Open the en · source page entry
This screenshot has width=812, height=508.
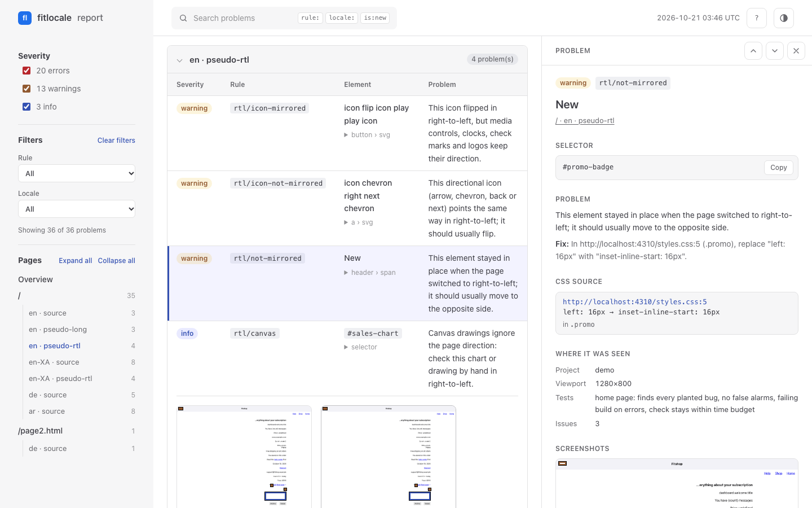(82, 313)
